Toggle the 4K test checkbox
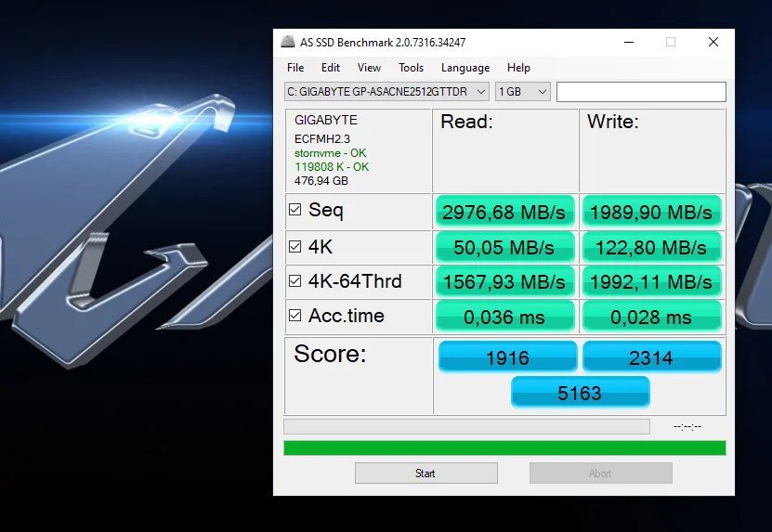Screen dimensions: 772x532 (x=295, y=247)
